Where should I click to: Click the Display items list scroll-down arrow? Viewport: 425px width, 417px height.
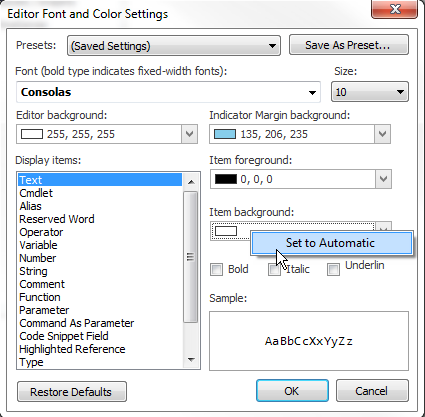pyautogui.click(x=191, y=359)
